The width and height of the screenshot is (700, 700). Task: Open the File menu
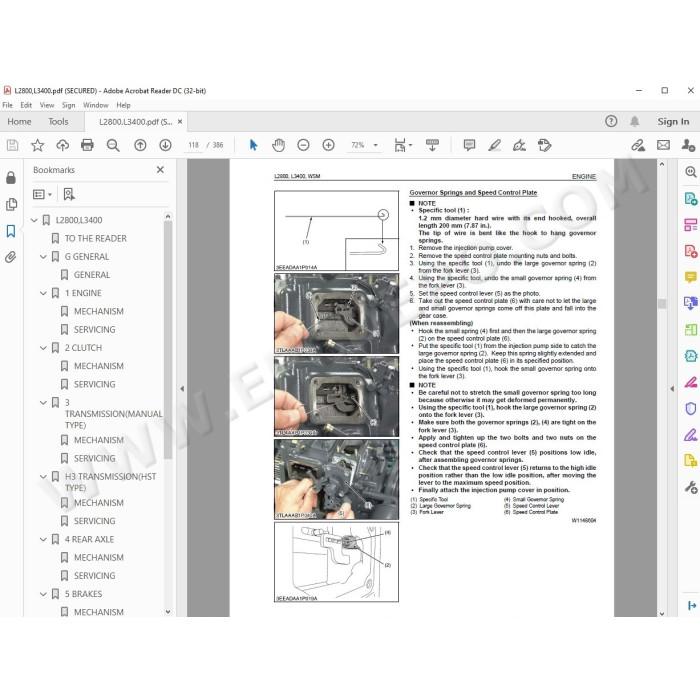8,105
